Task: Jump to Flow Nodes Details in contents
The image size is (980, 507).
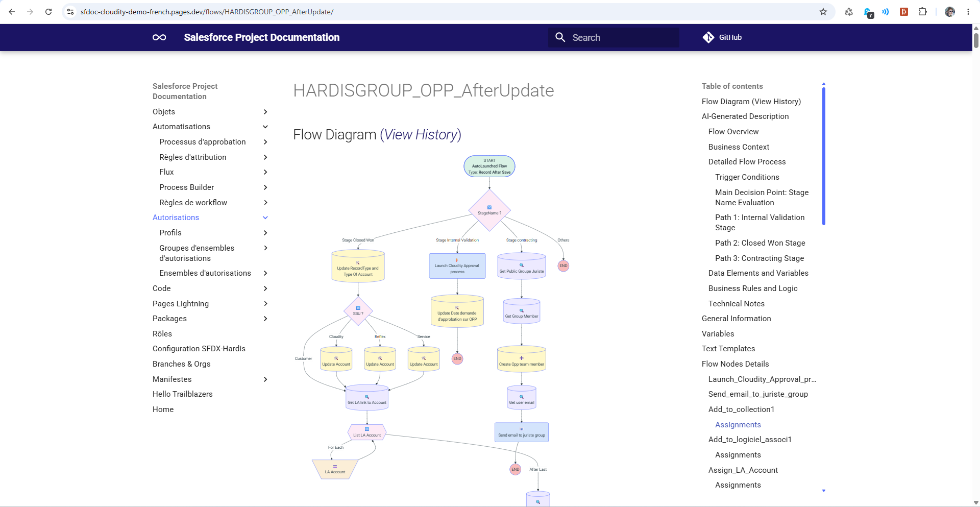Action: tap(735, 364)
